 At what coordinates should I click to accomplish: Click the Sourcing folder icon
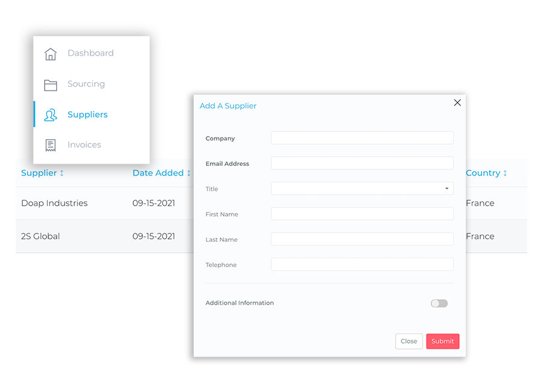[51, 84]
